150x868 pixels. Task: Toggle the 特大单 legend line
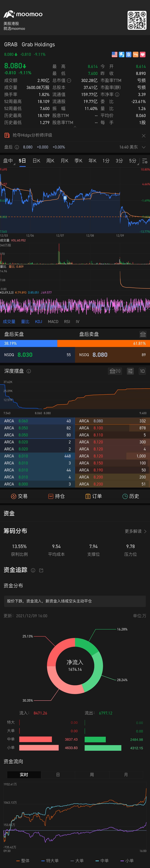pos(50,861)
